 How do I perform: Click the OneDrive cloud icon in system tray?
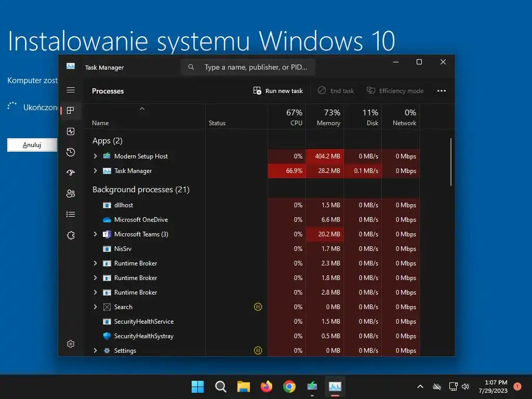(x=437, y=387)
